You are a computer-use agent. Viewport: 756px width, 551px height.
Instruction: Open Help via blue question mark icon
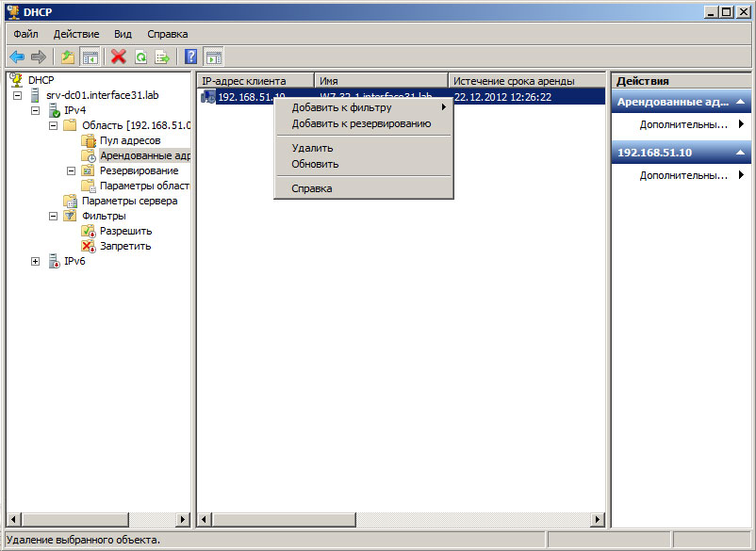191,57
